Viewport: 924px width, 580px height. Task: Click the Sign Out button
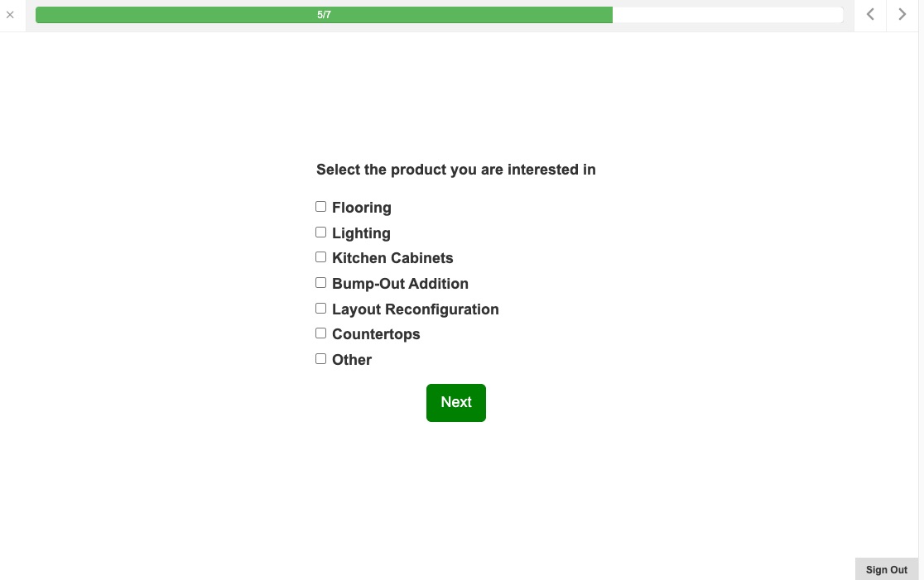pyautogui.click(x=886, y=569)
